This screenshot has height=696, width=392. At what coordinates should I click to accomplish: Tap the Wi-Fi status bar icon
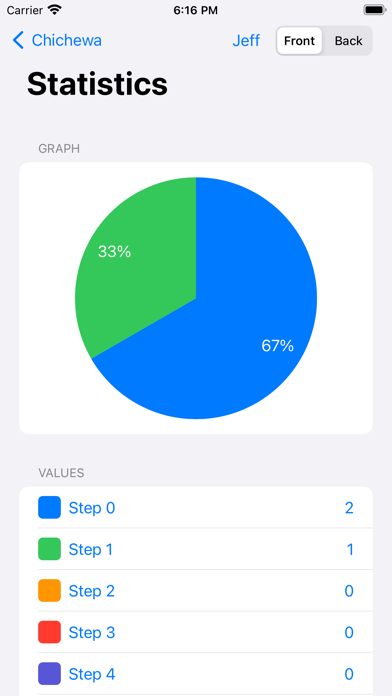(x=55, y=10)
